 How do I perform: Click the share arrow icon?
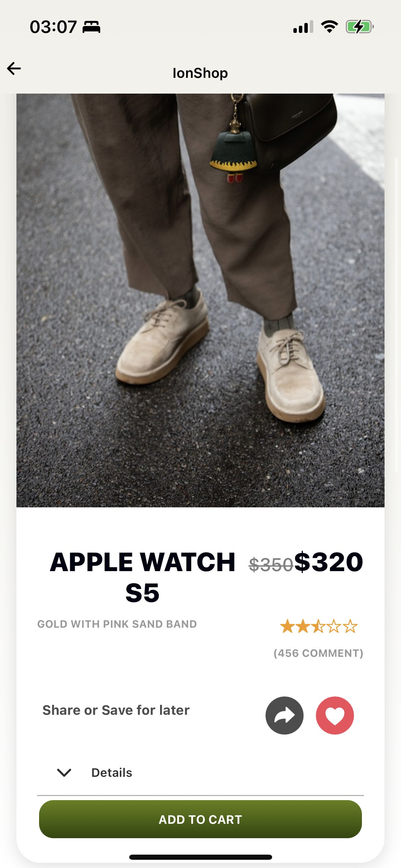tap(284, 715)
